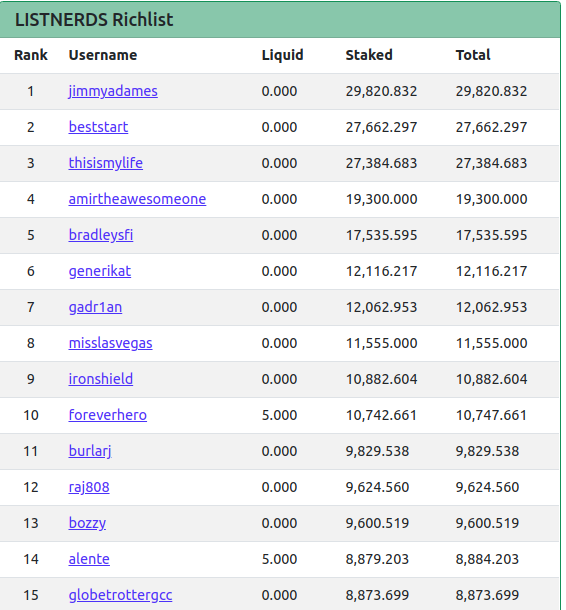Open globetrottergcc profile link

pos(120,595)
